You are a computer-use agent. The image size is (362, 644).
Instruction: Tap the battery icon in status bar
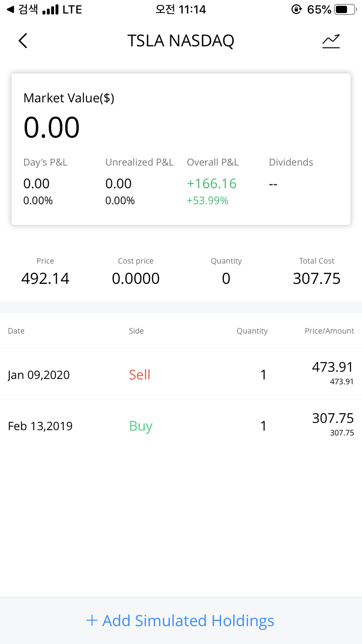pyautogui.click(x=344, y=10)
